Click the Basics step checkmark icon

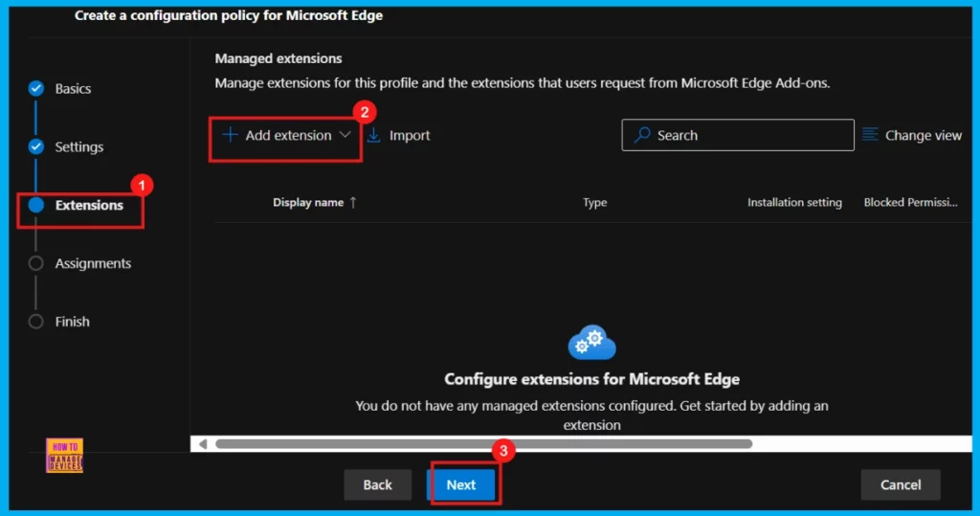(x=36, y=88)
